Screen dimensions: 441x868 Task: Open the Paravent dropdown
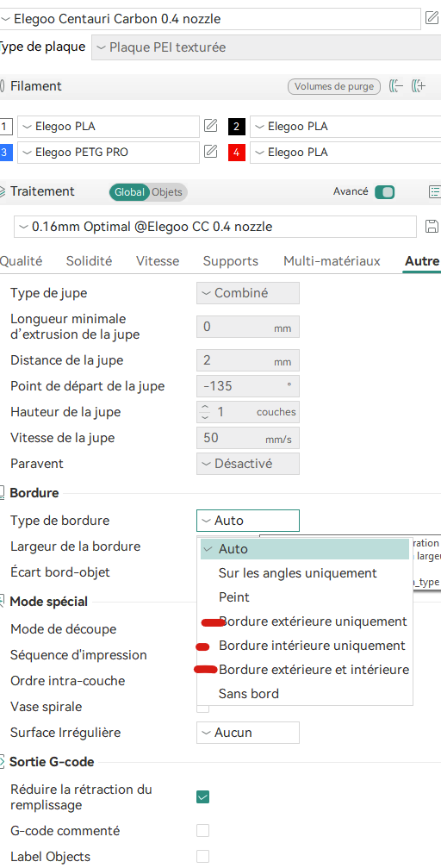pos(248,464)
